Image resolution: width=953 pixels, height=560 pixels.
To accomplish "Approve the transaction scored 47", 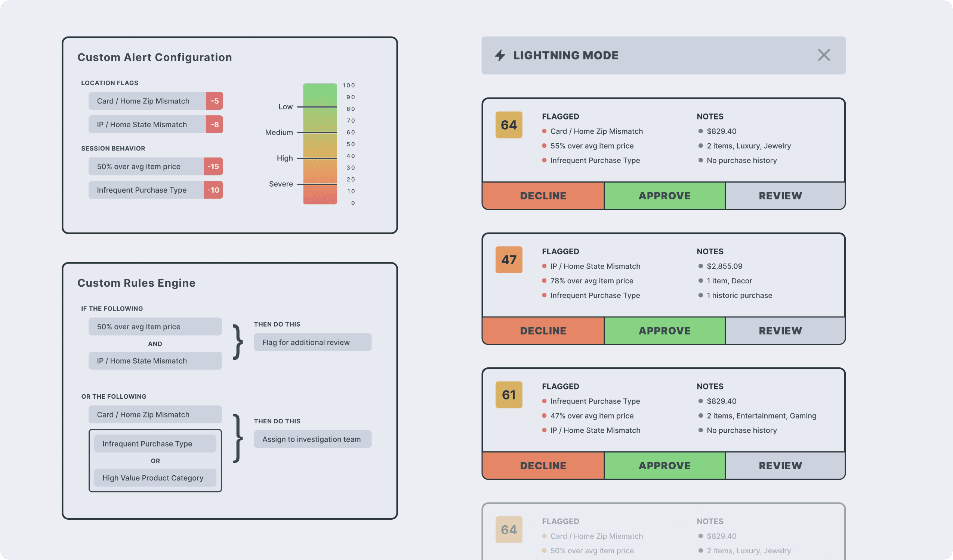I will (664, 331).
